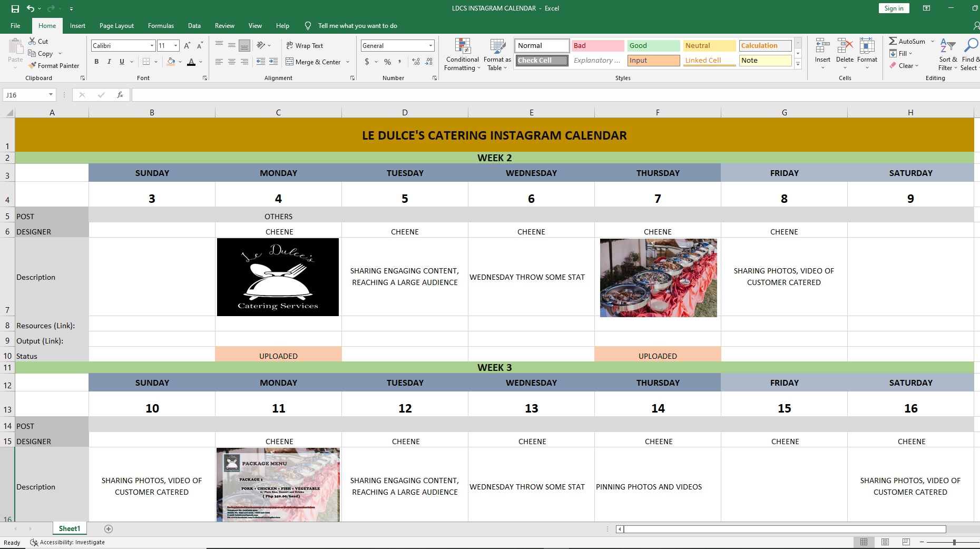
Task: Undo the last action
Action: click(x=31, y=8)
